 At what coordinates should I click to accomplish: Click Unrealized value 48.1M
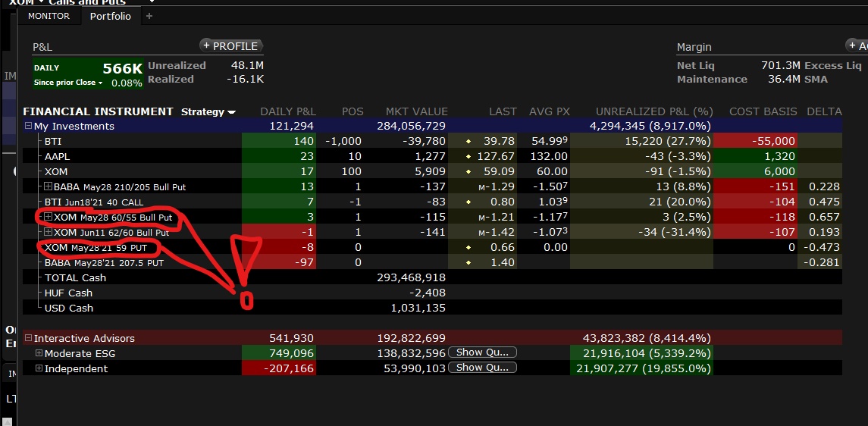[247, 65]
